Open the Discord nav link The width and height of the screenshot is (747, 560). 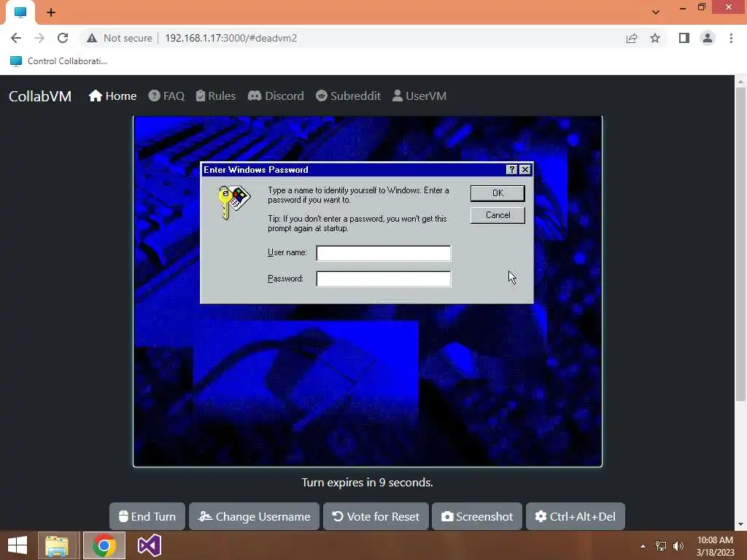click(276, 96)
